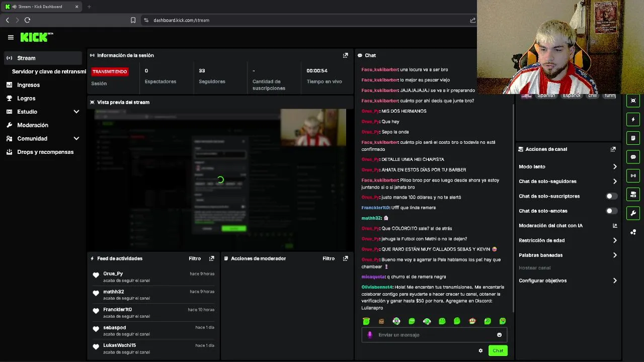Viewport: 644px width, 362px height.
Task: Open the hamburger navigation menu
Action: pyautogui.click(x=11, y=37)
